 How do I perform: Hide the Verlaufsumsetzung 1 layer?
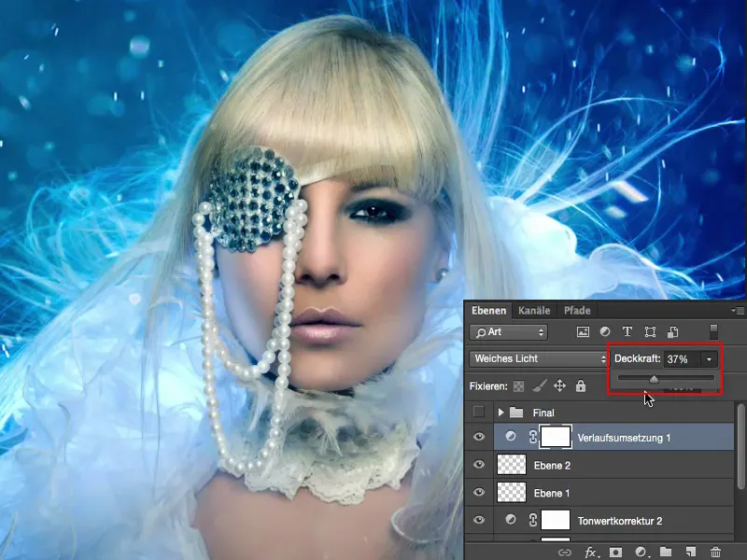(x=479, y=437)
